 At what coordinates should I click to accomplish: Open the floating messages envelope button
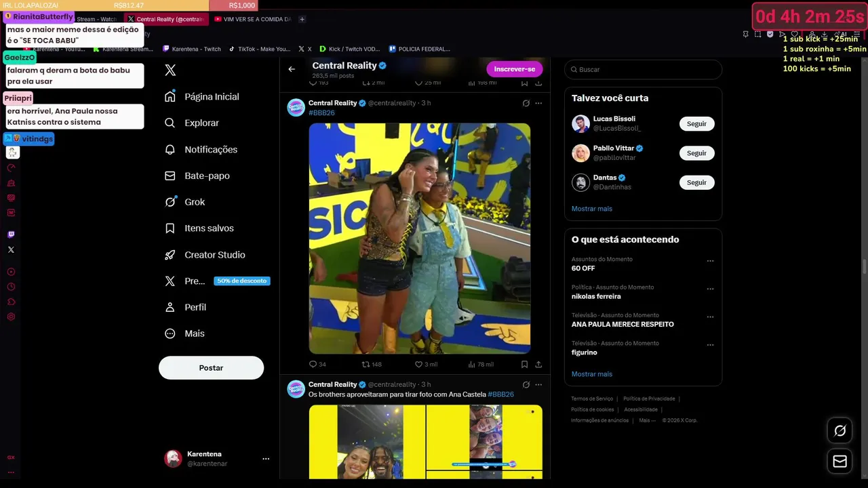pos(840,462)
